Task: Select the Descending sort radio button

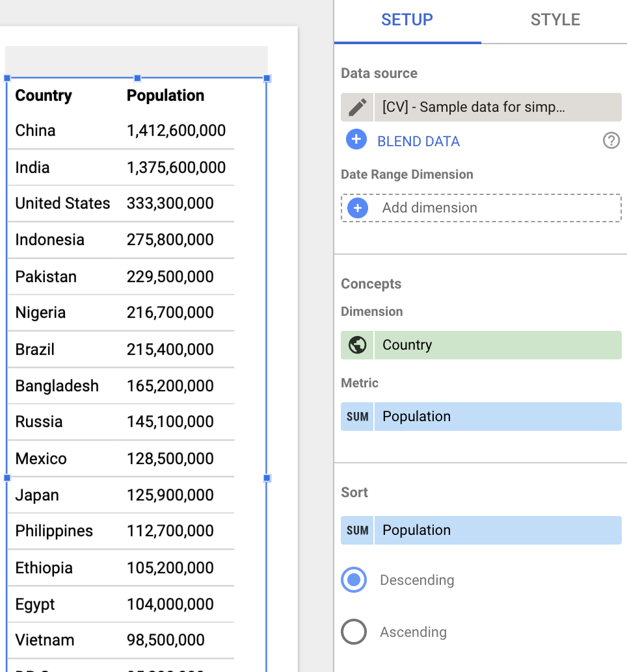Action: click(x=354, y=580)
